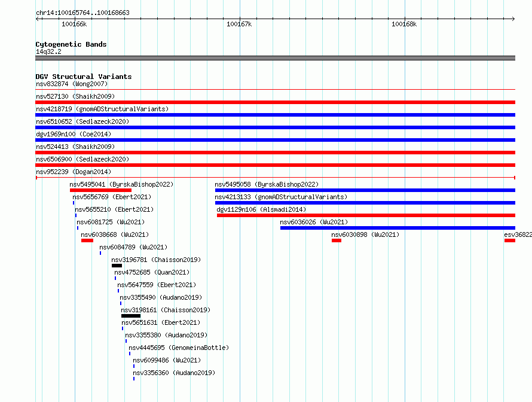Open the nsv5651631 (Ebert2021) label
Screen dimensions: 532x402
tap(161, 322)
